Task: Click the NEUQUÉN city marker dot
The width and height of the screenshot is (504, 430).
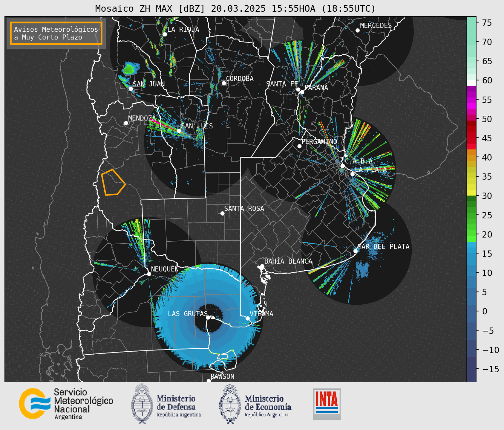Action: pyautogui.click(x=149, y=274)
